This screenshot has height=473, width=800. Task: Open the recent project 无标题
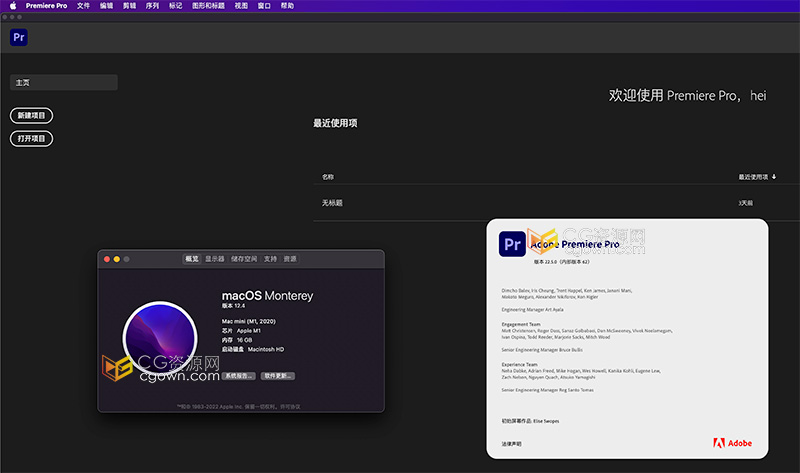(332, 203)
